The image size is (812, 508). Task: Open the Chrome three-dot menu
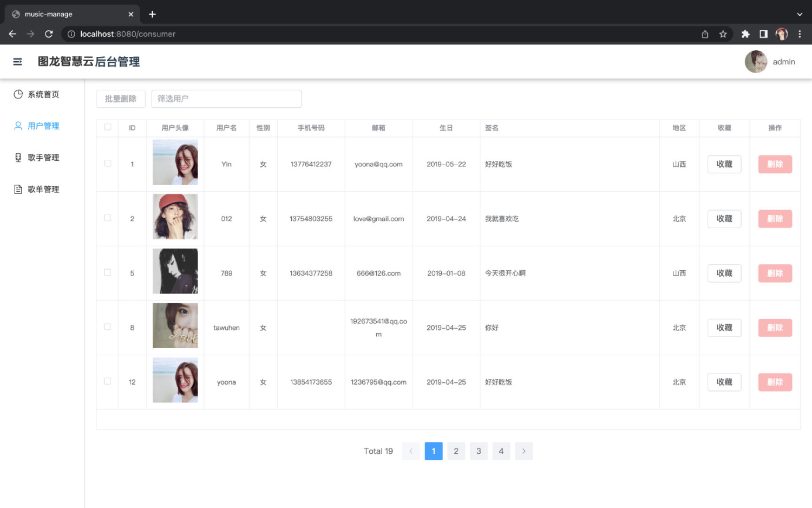tap(800, 34)
